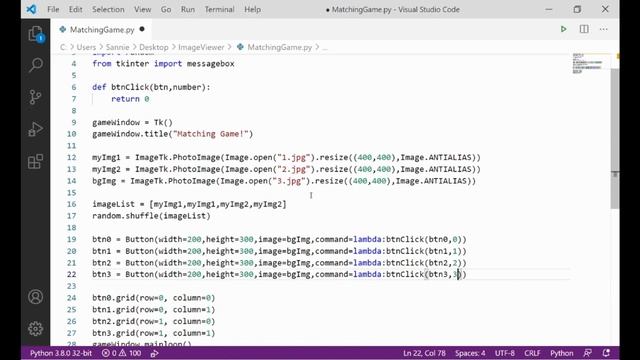Click "def btnClick(btn,number):" line

[x=151, y=87]
